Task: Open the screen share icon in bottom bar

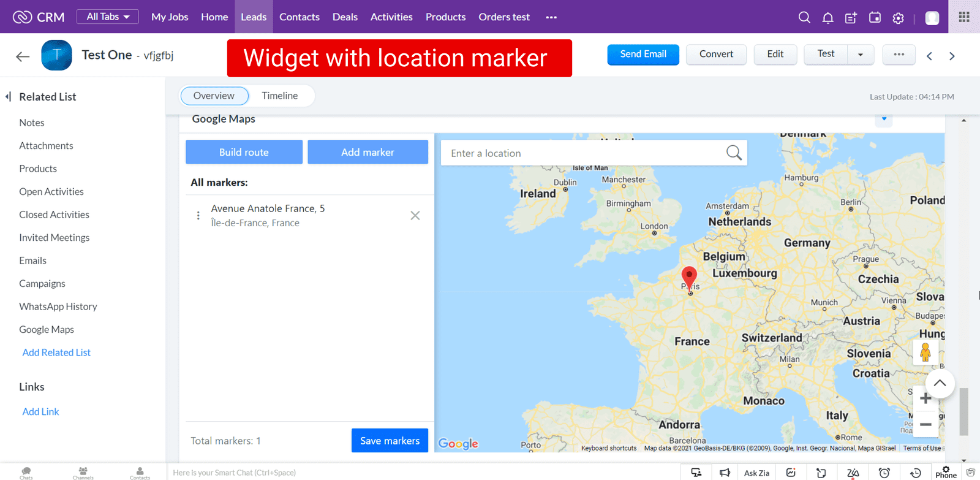Action: tap(696, 473)
